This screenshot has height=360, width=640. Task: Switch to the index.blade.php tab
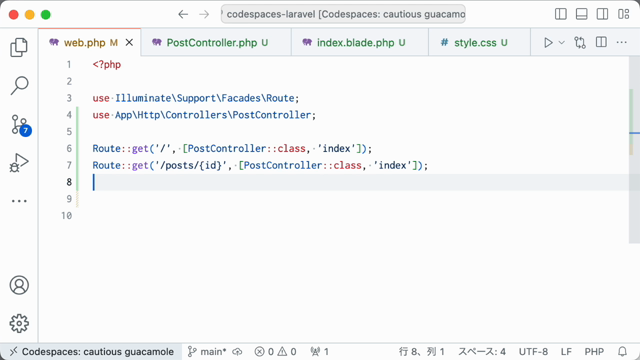point(360,42)
